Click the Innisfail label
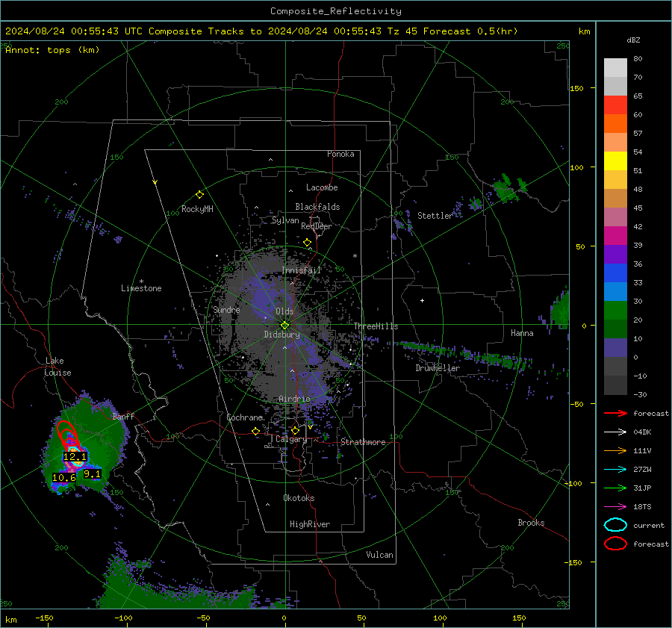Viewport: 672px width, 628px height. coord(302,270)
